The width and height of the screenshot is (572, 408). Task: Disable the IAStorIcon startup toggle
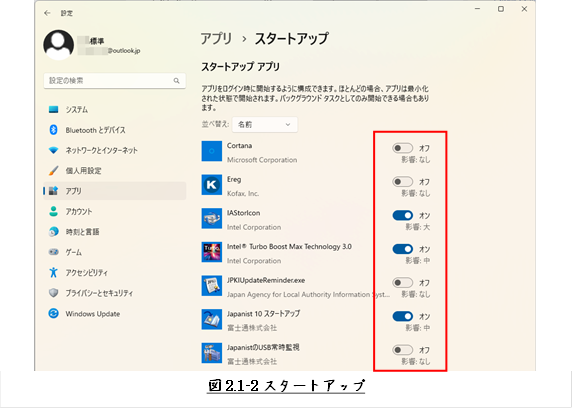(403, 215)
